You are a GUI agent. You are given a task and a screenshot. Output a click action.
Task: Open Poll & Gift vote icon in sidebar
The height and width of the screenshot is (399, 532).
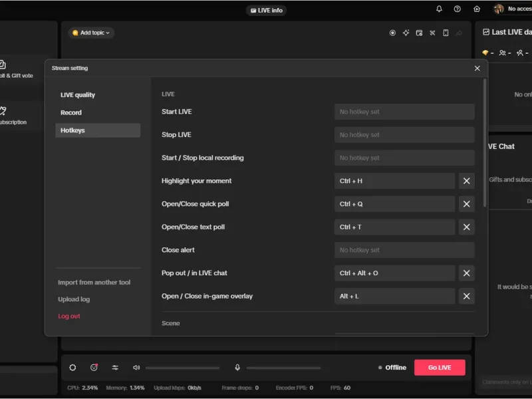(3, 65)
